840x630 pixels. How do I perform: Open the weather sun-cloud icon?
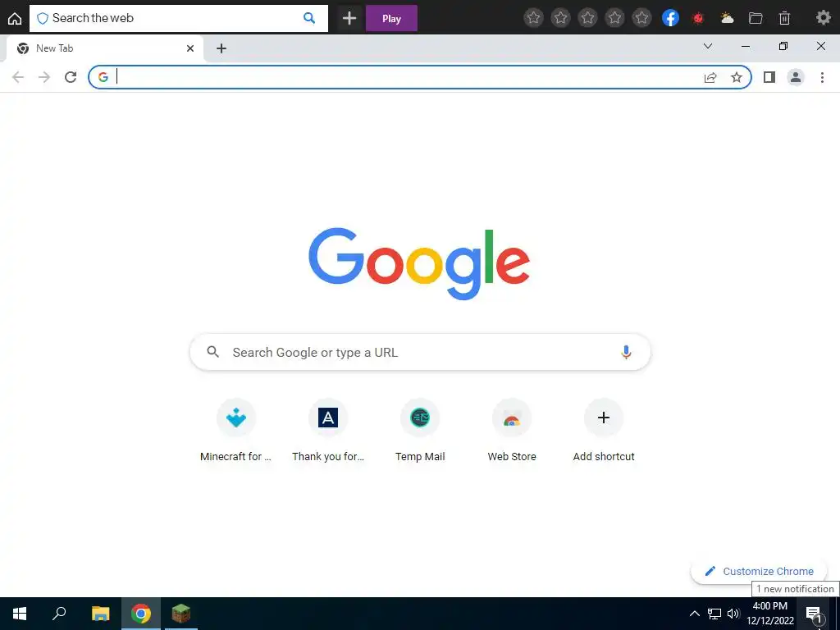click(x=727, y=18)
